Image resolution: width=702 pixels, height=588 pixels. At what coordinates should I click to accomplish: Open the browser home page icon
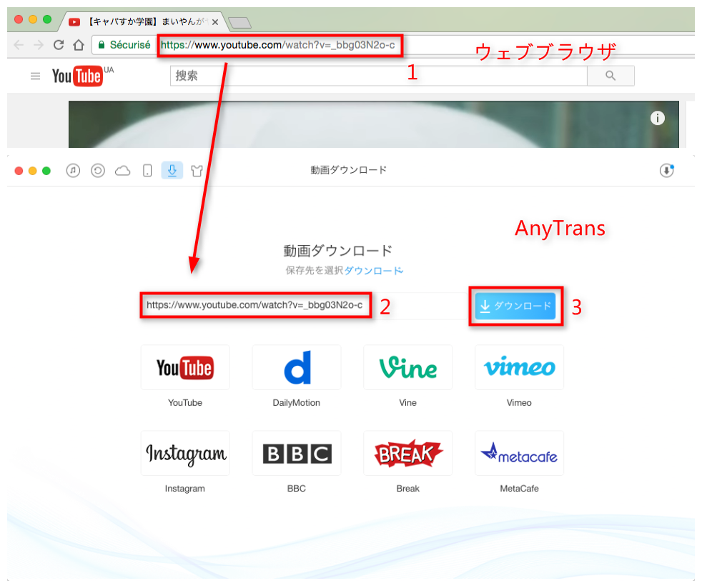point(79,45)
